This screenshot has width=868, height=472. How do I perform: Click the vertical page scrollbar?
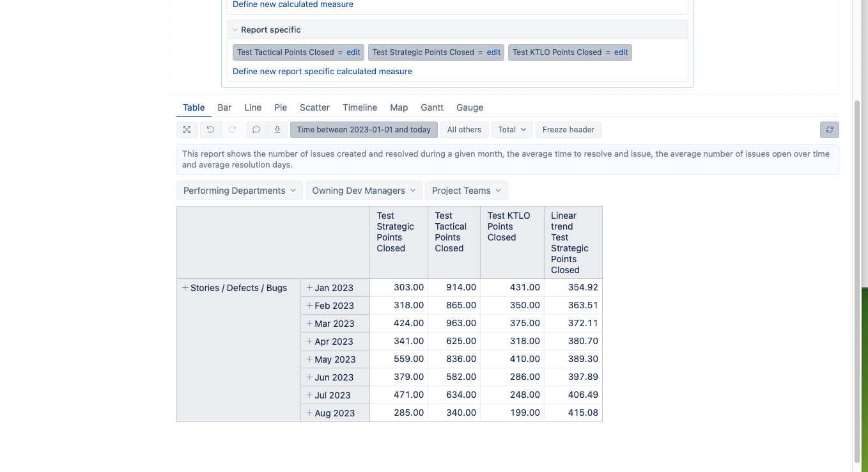click(x=857, y=281)
